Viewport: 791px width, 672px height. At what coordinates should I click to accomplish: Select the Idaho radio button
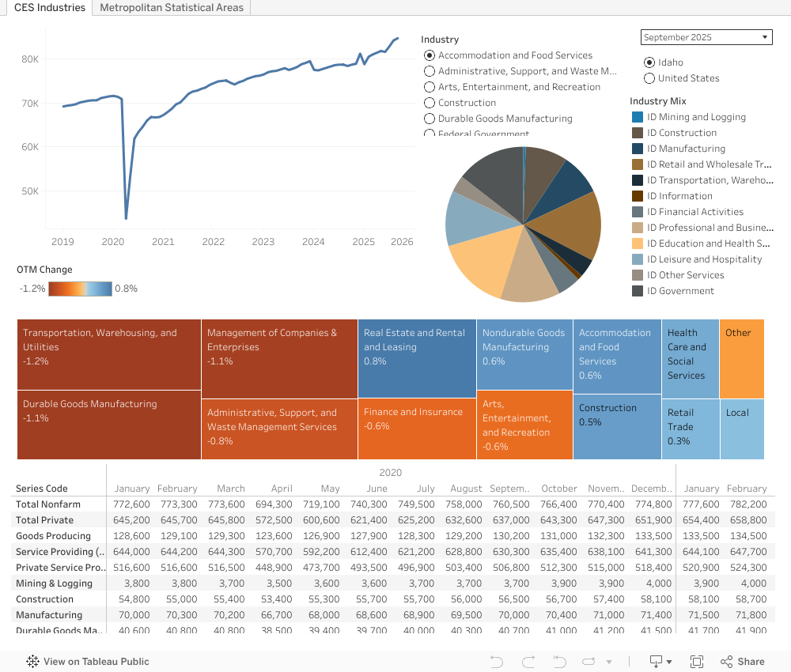(x=649, y=62)
